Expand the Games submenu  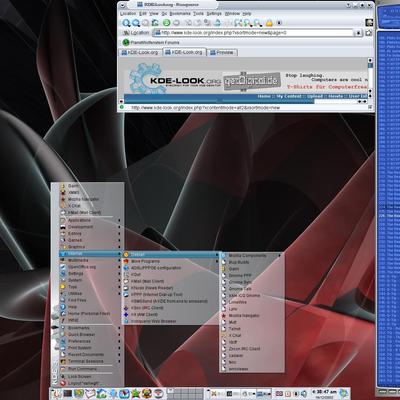click(90, 240)
